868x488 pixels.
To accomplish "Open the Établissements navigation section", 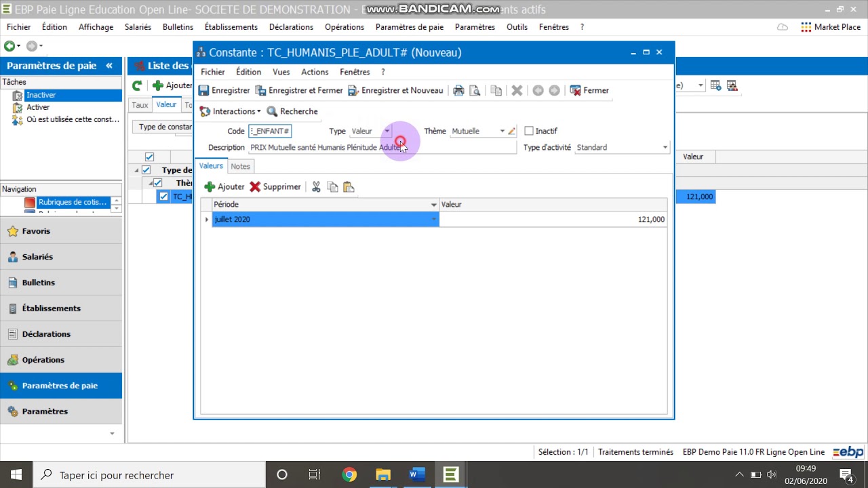I will click(61, 308).
